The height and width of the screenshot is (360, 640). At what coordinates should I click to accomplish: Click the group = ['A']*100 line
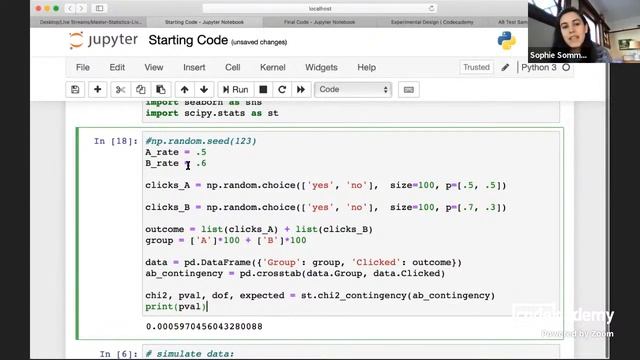point(226,240)
